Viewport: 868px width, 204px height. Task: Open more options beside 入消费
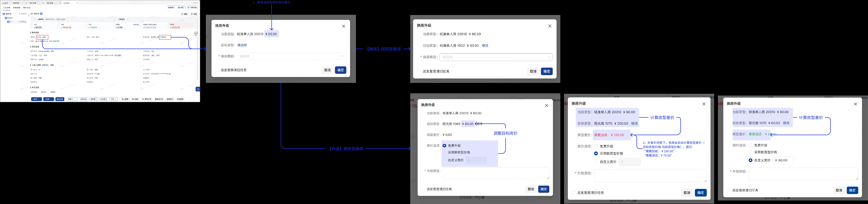pos(52,99)
